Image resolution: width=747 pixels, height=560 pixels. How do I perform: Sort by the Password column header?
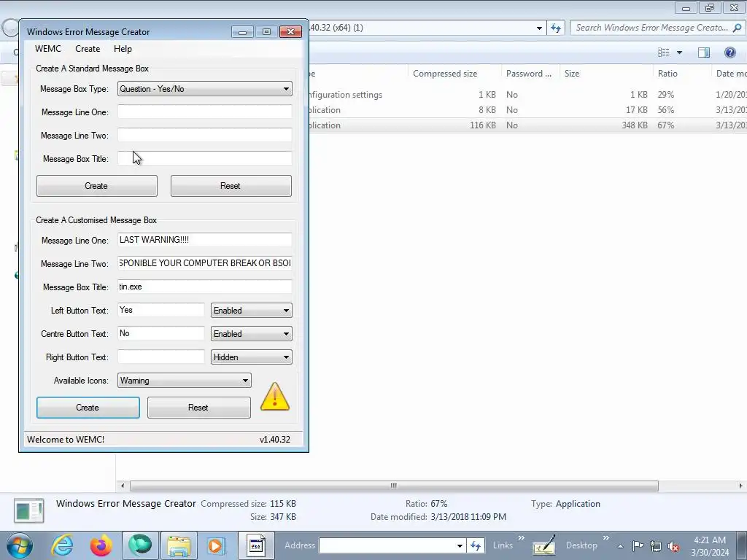pyautogui.click(x=530, y=74)
